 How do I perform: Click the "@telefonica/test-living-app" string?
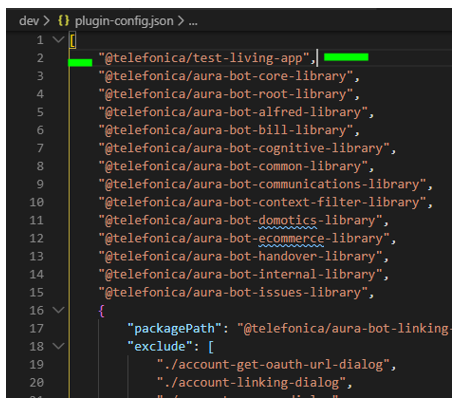point(204,58)
